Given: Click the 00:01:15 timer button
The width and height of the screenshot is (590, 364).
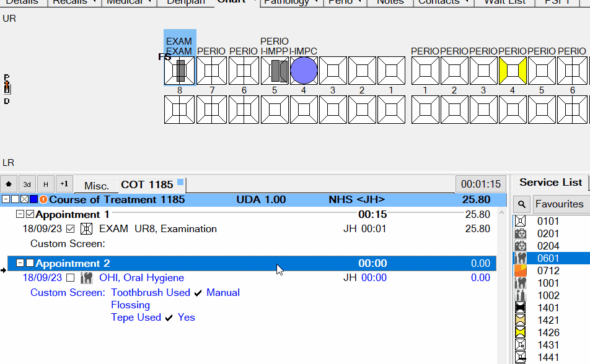Looking at the screenshot, I should point(481,184).
